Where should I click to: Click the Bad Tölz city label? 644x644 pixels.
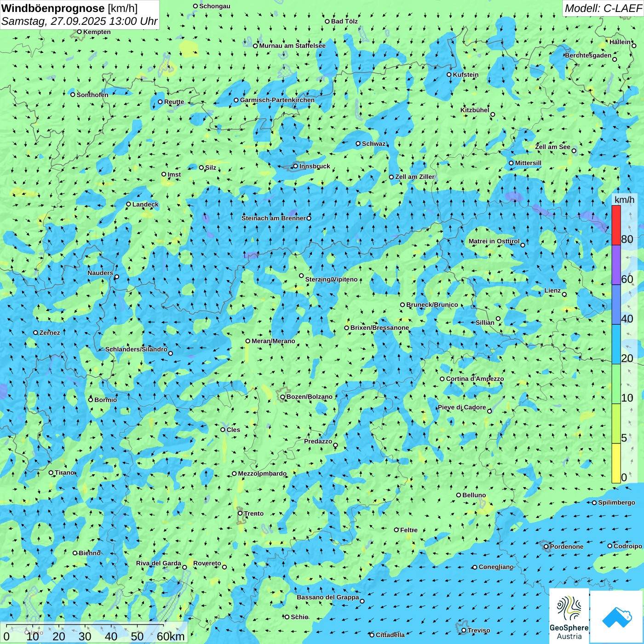[x=345, y=21]
